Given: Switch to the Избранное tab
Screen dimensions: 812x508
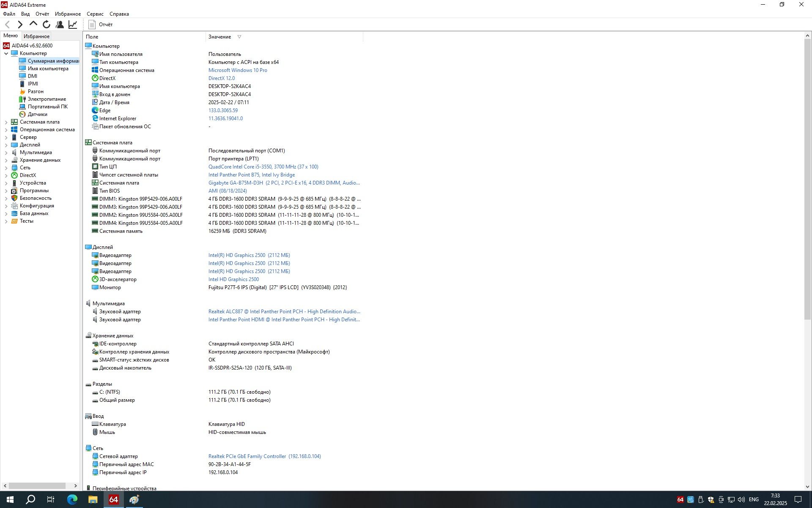Looking at the screenshot, I should pyautogui.click(x=36, y=36).
